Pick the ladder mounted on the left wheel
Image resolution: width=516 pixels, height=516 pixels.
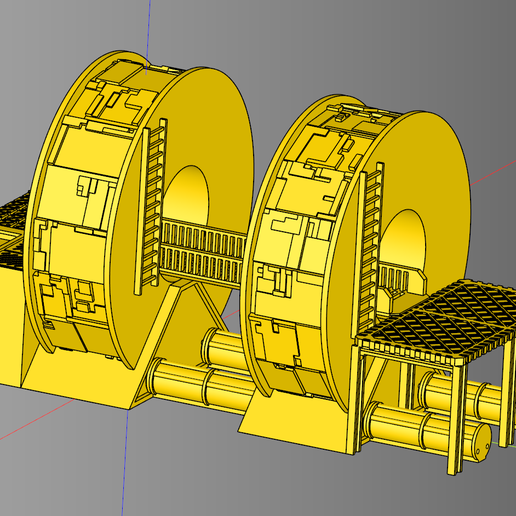tap(151, 207)
